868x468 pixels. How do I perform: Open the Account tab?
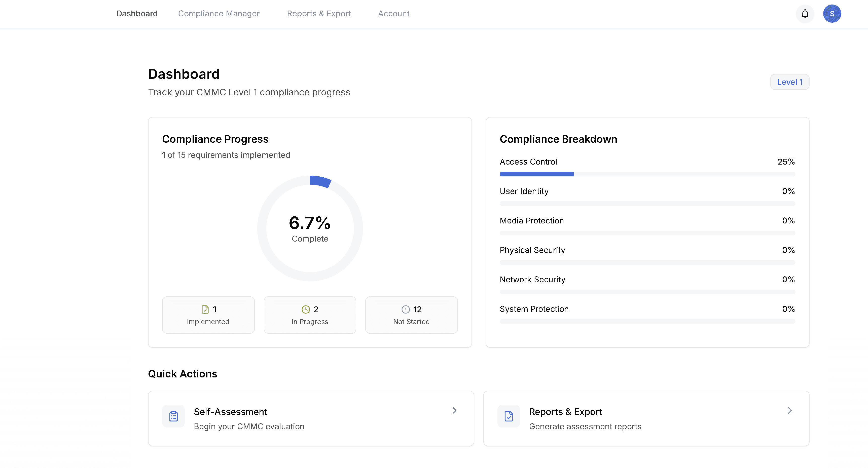(x=393, y=14)
